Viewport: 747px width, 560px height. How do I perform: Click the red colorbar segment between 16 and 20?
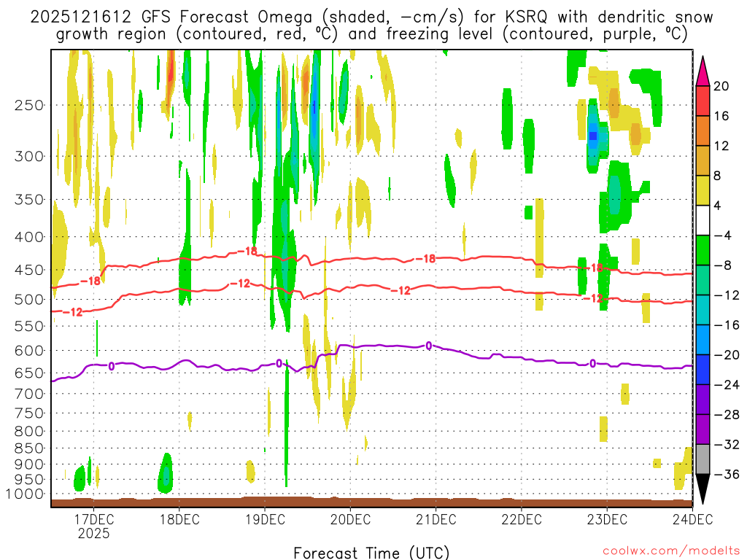coord(703,101)
